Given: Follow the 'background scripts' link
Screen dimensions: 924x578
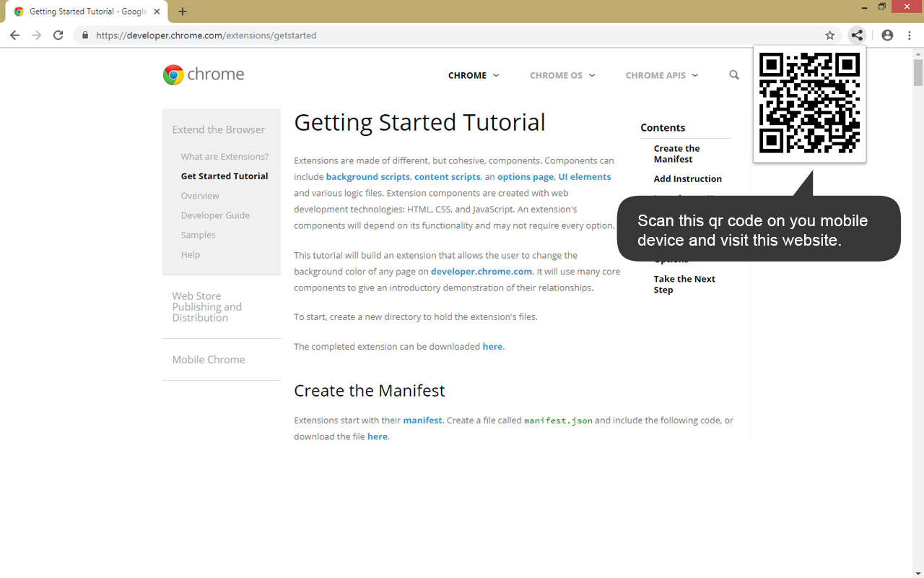Looking at the screenshot, I should [367, 176].
